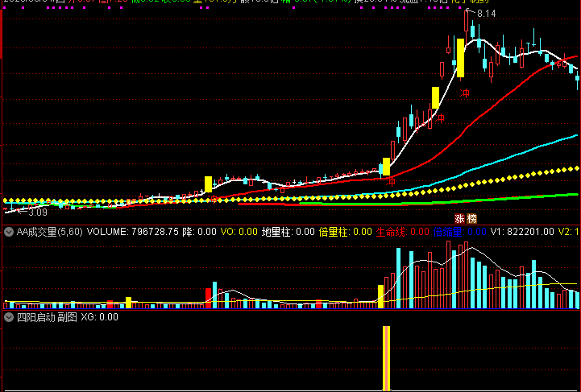This screenshot has height=392, width=581.
Task: Toggle the XG: 0.00 output label
Action: [x=100, y=317]
